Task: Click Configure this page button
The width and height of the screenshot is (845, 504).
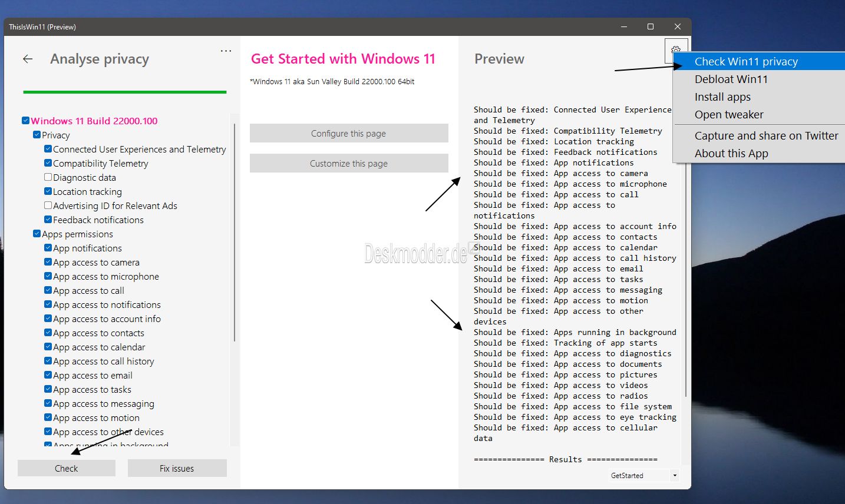Action: point(349,133)
